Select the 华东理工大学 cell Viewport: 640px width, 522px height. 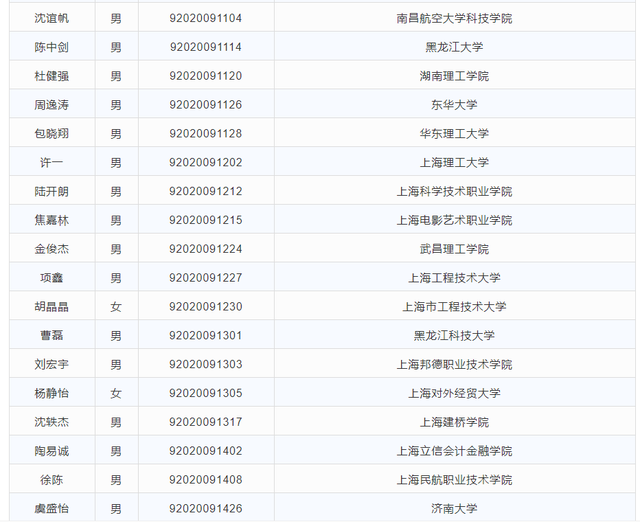coord(454,133)
